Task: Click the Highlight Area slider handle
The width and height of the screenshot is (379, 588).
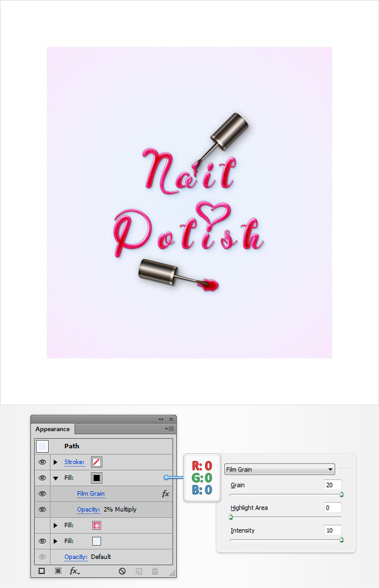Action: pyautogui.click(x=231, y=517)
